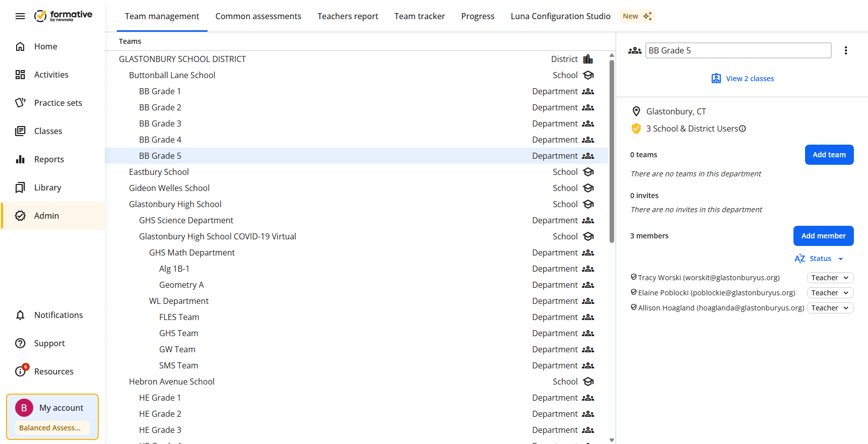Click the BB Grade 5 team name field

coord(739,50)
